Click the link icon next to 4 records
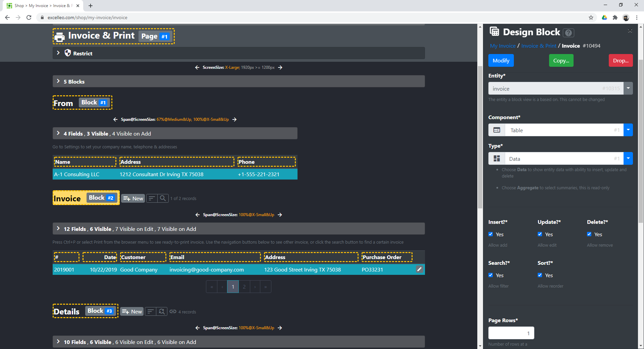Image resolution: width=644 pixels, height=349 pixels. pyautogui.click(x=173, y=311)
